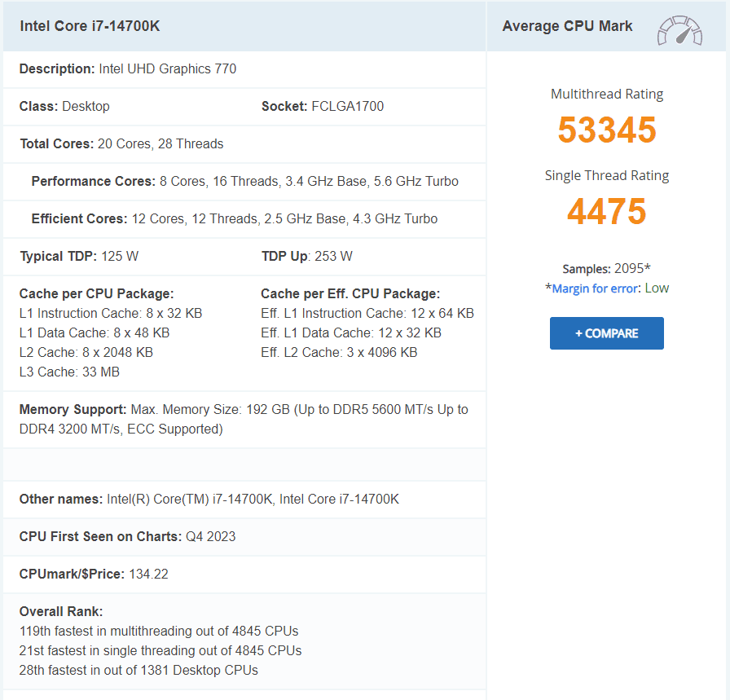Image resolution: width=730 pixels, height=700 pixels.
Task: Click L2 Cache: 8 x 2048 KB
Action: [x=86, y=353]
